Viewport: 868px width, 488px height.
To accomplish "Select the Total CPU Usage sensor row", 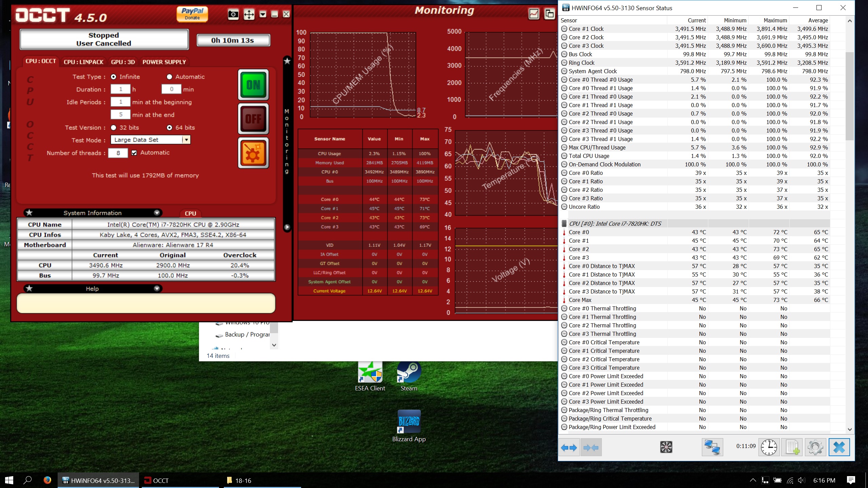I will click(694, 156).
